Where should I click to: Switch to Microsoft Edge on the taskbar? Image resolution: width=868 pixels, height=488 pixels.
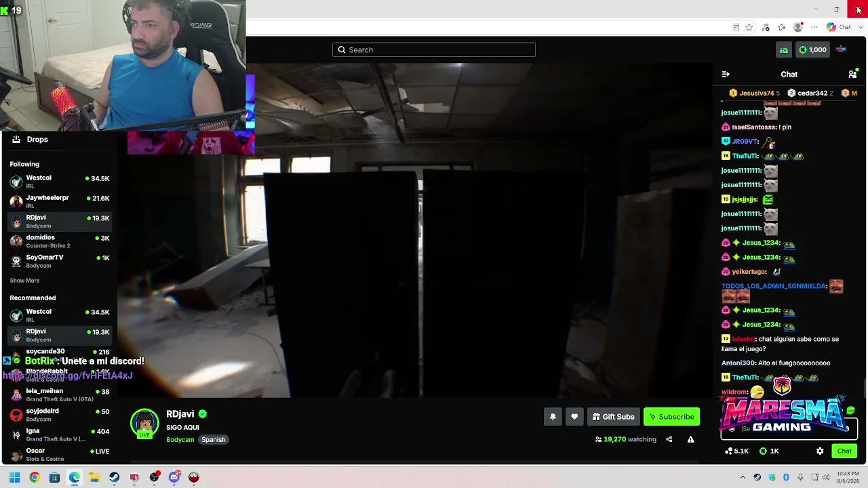[x=75, y=477]
